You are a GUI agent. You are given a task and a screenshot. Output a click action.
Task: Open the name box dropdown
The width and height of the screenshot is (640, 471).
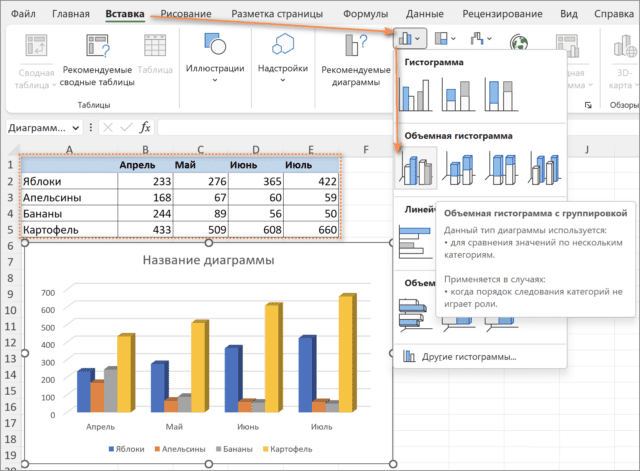click(x=76, y=128)
